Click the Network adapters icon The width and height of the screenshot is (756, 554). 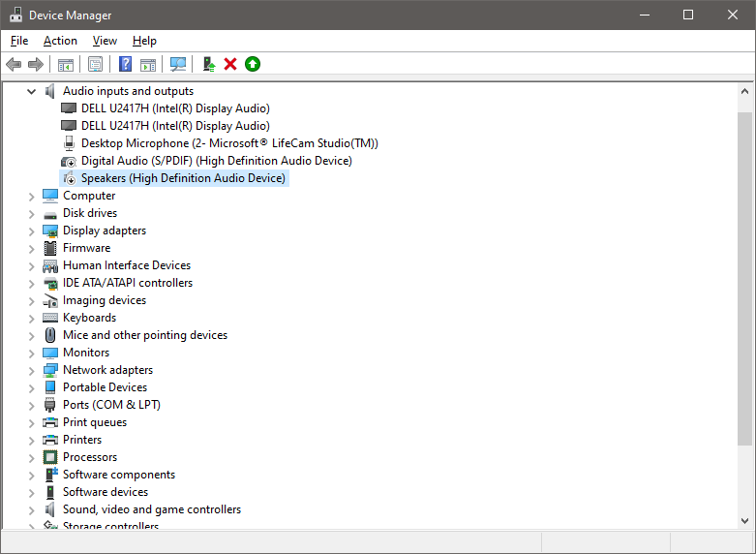click(50, 370)
